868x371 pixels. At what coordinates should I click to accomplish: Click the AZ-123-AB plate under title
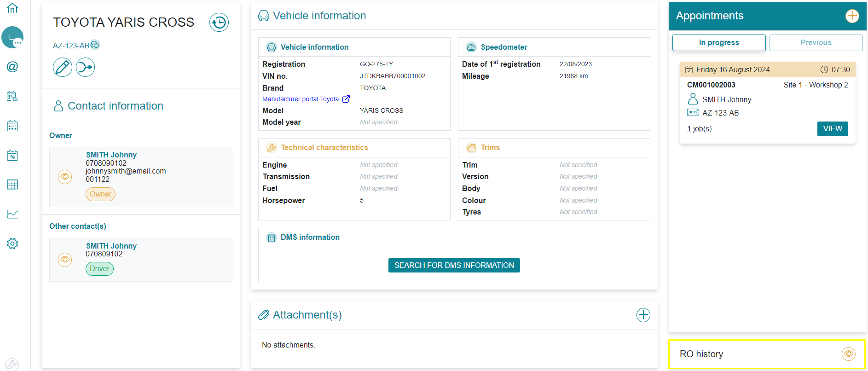pos(71,46)
